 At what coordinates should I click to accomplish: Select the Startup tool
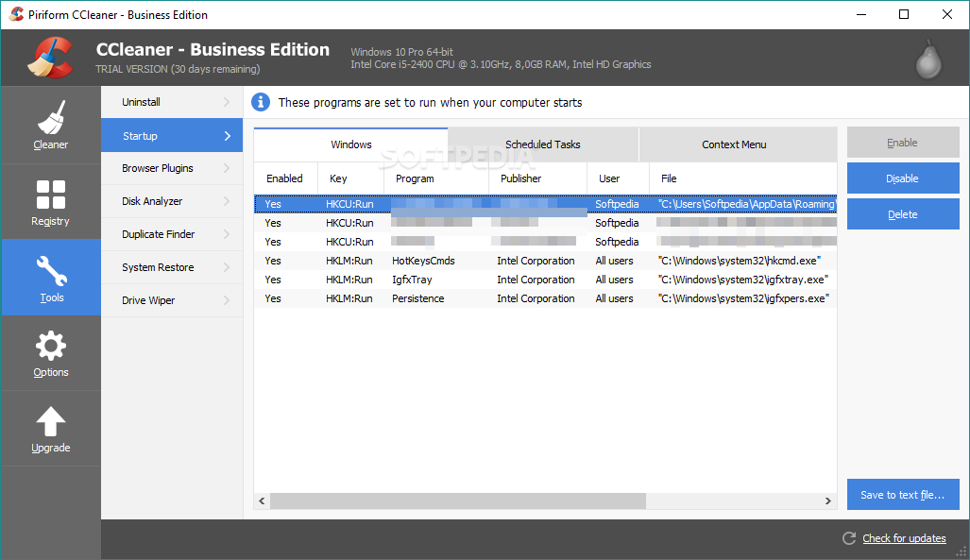click(x=172, y=135)
